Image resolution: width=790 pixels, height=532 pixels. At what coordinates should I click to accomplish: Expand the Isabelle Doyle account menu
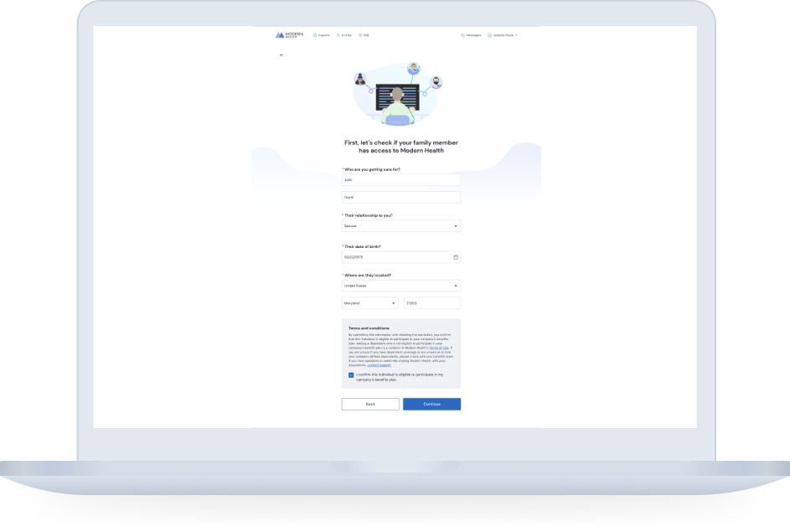coord(503,35)
